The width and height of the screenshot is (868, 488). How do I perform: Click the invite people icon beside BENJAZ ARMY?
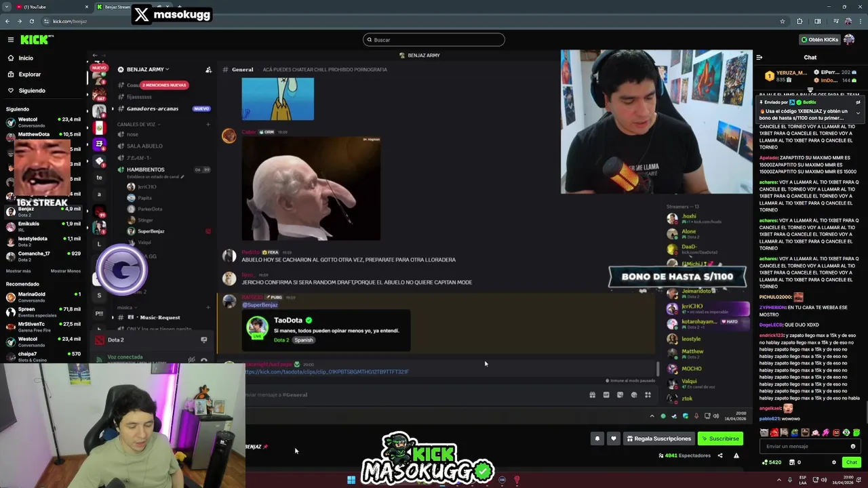click(208, 69)
